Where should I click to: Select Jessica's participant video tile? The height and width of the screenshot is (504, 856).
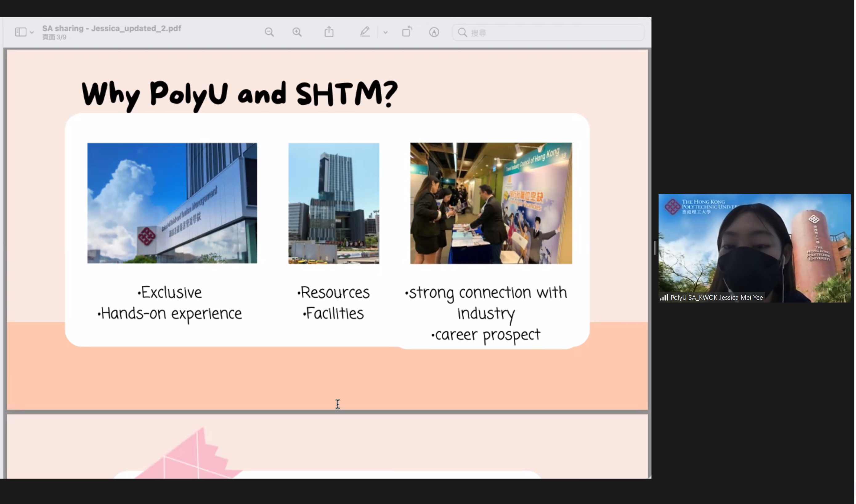click(x=754, y=248)
